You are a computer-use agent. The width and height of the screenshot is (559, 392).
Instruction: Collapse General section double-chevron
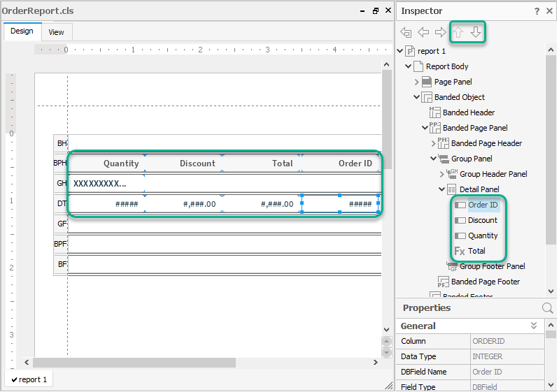[x=534, y=326]
